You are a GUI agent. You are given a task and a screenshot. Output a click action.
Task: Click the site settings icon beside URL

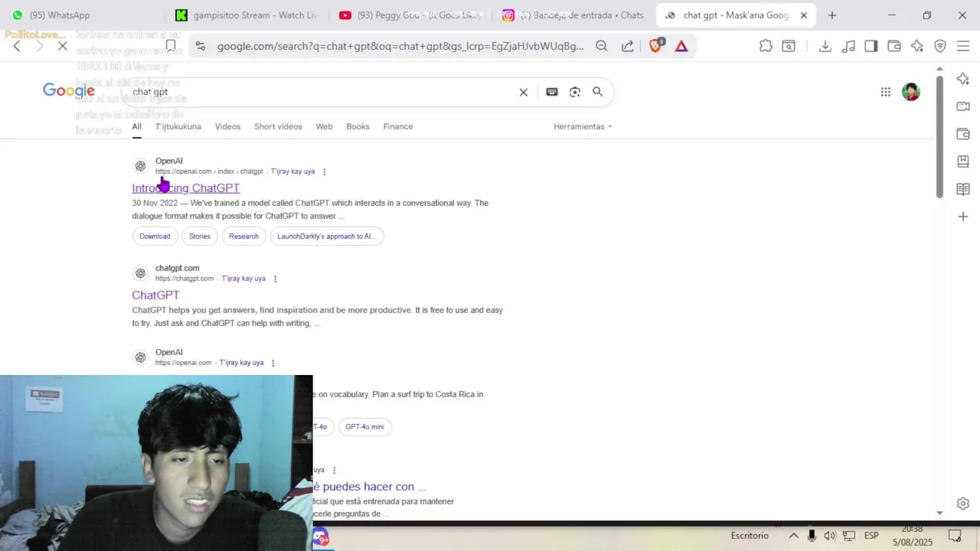(x=200, y=46)
